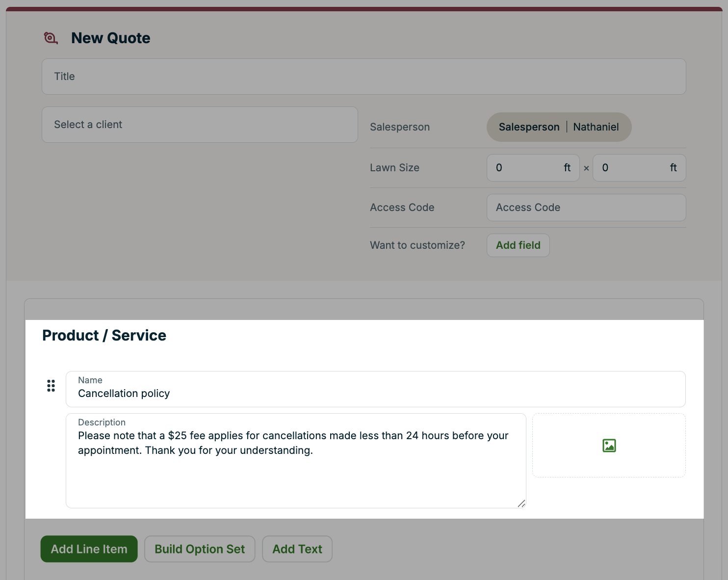The image size is (728, 580).
Task: Grab the line item drag handle
Action: [51, 386]
